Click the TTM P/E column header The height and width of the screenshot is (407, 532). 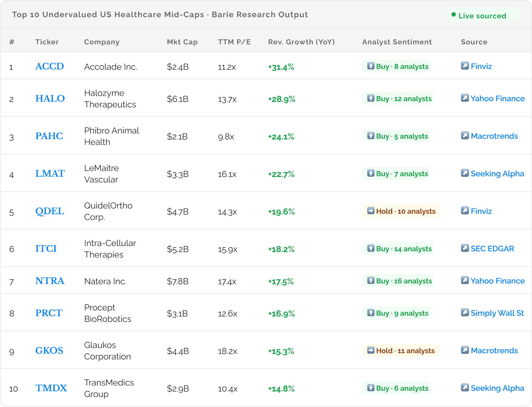pyautogui.click(x=234, y=42)
